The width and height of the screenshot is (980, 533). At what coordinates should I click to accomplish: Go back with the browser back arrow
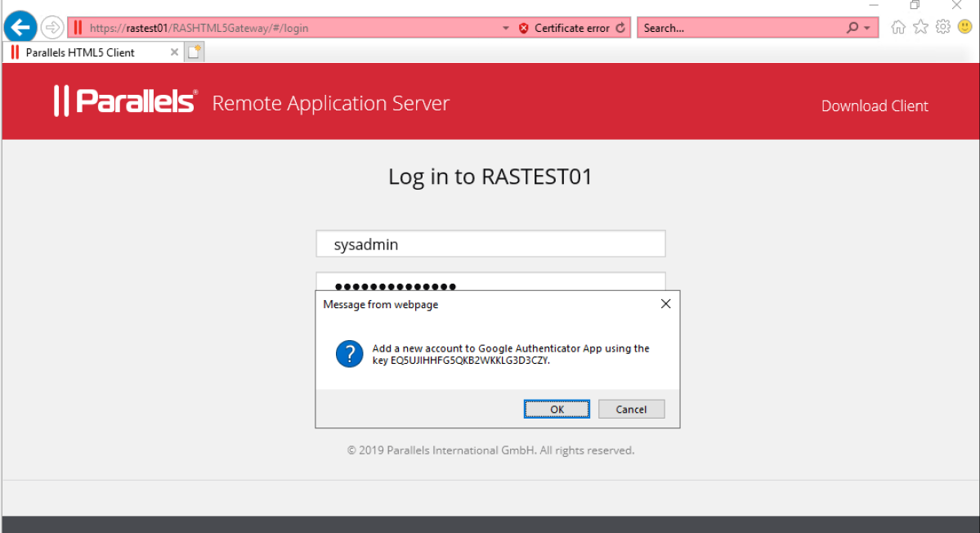click(x=20, y=28)
